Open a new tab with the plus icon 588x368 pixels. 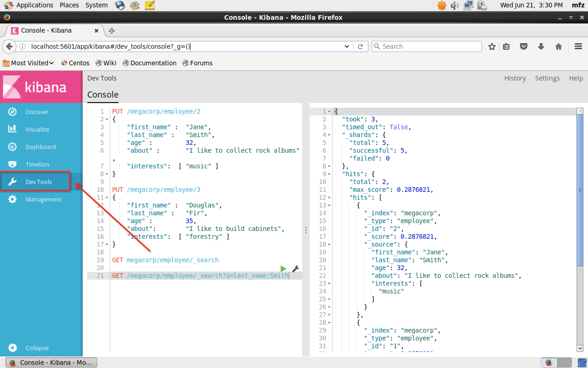[112, 31]
